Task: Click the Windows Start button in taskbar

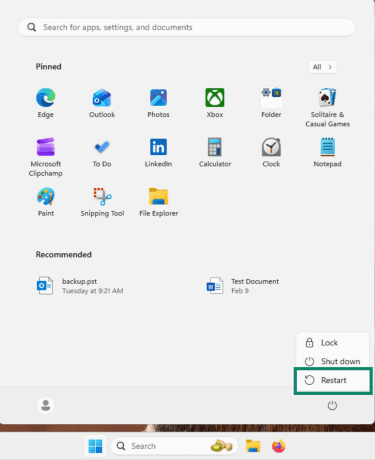Action: (x=95, y=446)
